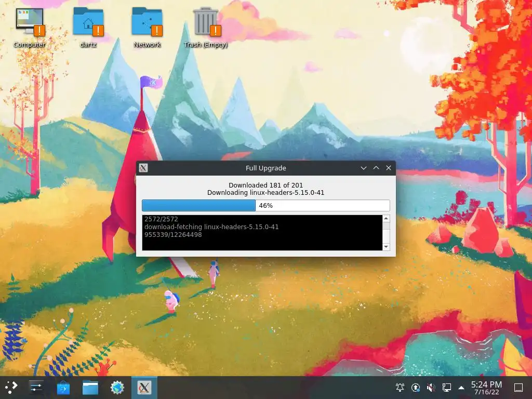The height and width of the screenshot is (399, 532).
Task: Open the Trash (Empty) icon
Action: (x=206, y=28)
